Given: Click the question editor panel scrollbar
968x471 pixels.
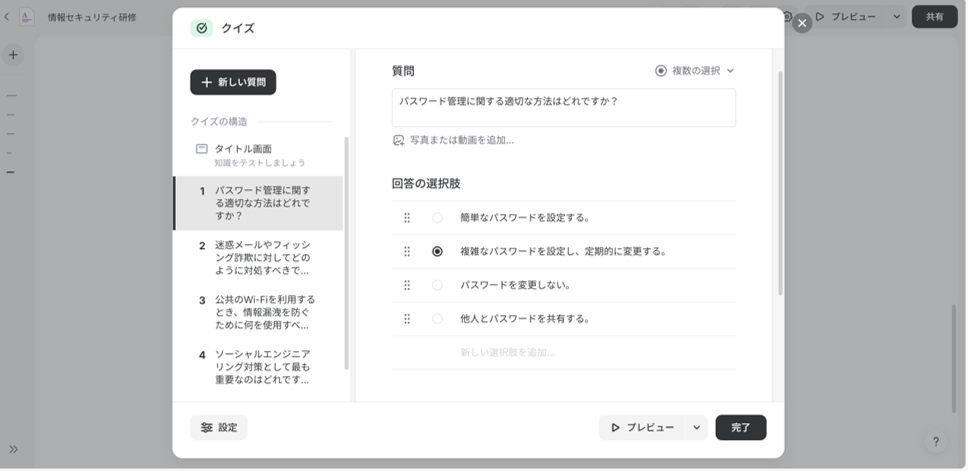Looking at the screenshot, I should pos(780,183).
